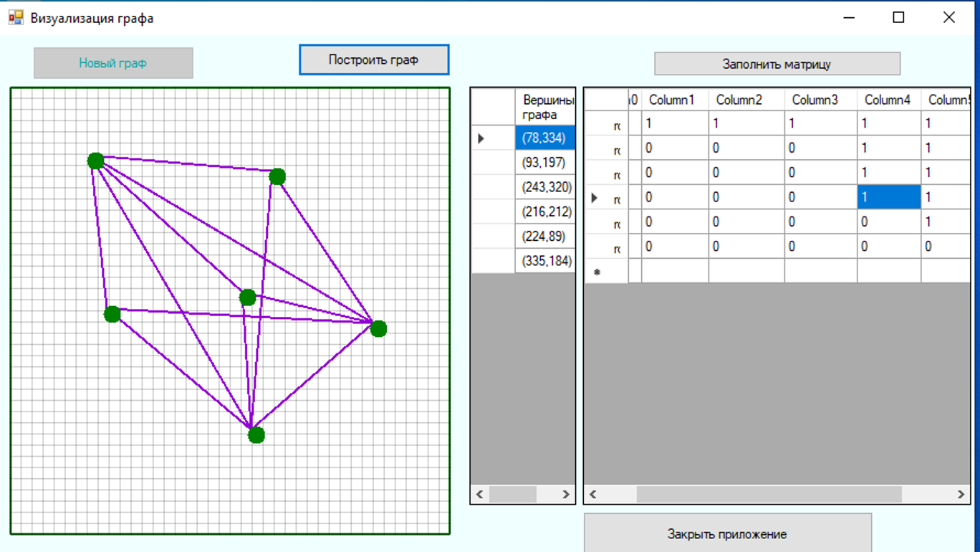
Task: Click 'Вершины графа' column header
Action: pos(547,108)
